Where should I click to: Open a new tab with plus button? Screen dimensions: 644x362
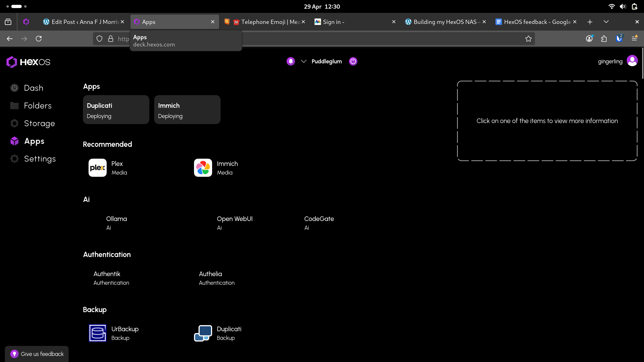590,22
